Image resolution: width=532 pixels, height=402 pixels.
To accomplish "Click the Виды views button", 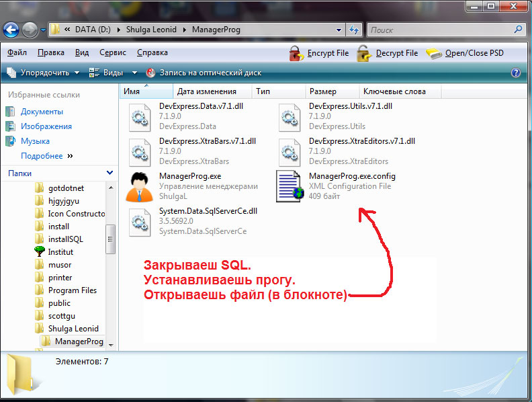I will click(x=106, y=73).
